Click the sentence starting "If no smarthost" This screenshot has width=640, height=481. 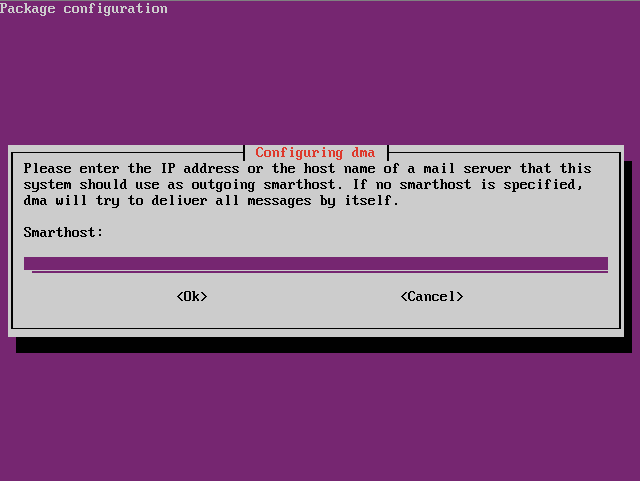point(467,185)
